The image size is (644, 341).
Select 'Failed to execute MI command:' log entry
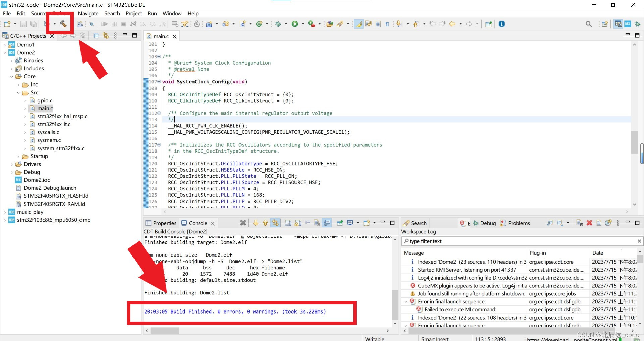coord(461,309)
